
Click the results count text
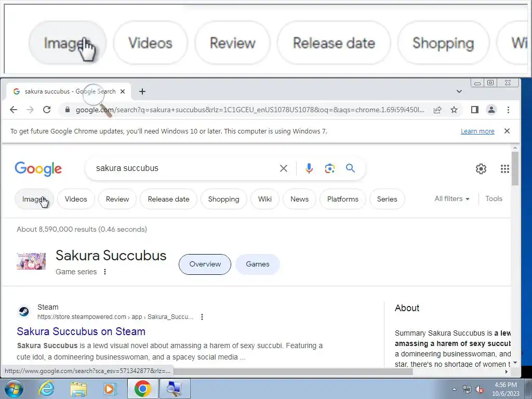[82, 229]
